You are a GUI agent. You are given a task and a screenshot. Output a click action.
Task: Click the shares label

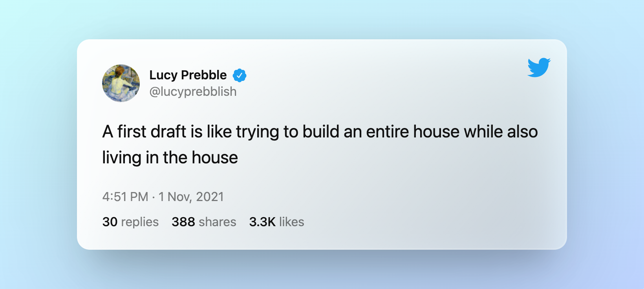[218, 222]
